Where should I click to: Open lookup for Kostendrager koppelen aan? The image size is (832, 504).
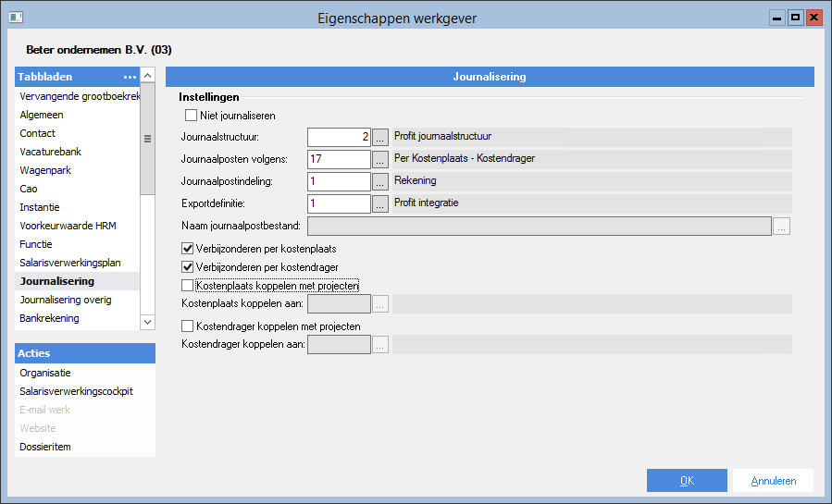click(380, 345)
